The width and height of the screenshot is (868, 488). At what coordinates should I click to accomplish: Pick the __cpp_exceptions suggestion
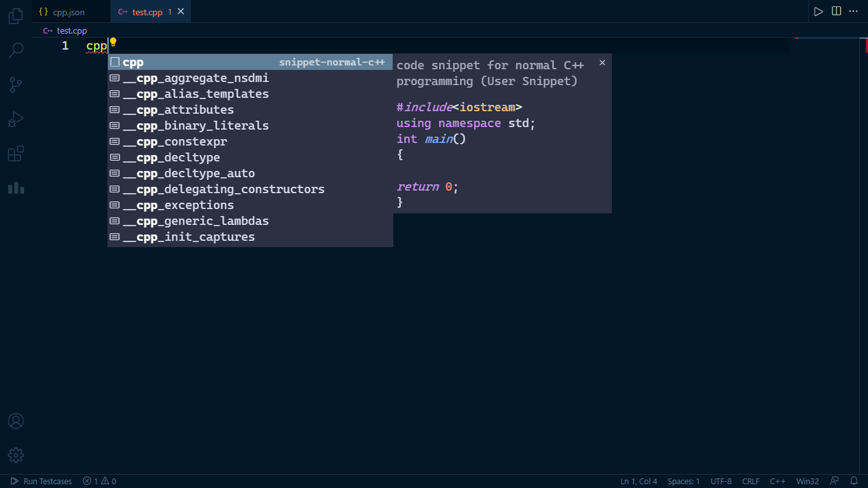tap(250, 205)
